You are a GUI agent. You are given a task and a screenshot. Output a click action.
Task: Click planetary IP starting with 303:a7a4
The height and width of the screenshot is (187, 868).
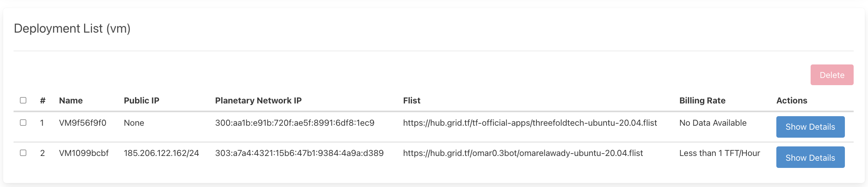(299, 153)
